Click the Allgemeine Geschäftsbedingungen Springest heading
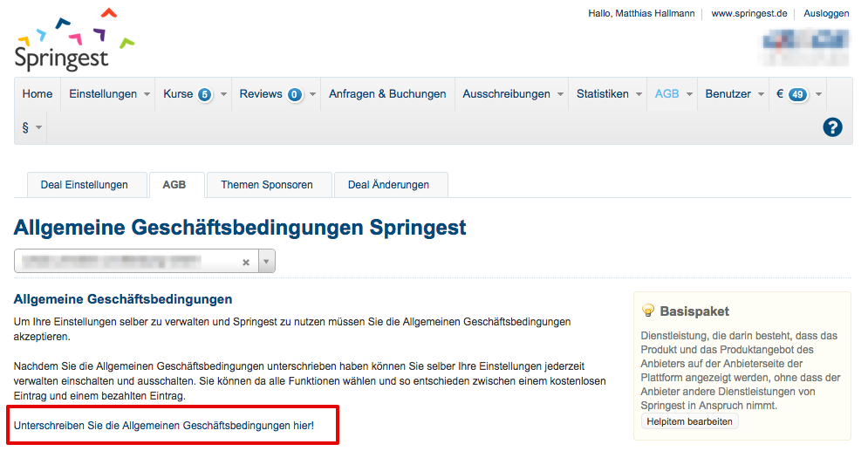868x451 pixels. (x=240, y=228)
